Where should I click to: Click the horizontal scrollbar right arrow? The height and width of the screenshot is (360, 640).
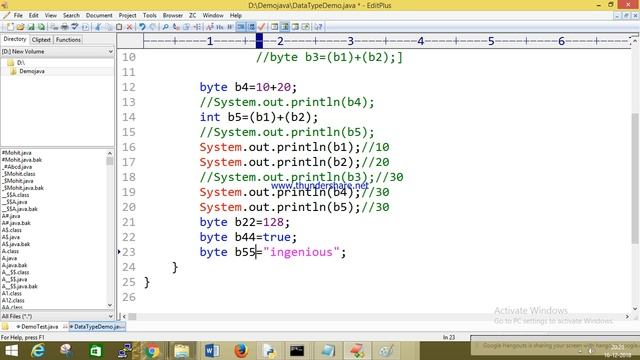click(x=627, y=316)
